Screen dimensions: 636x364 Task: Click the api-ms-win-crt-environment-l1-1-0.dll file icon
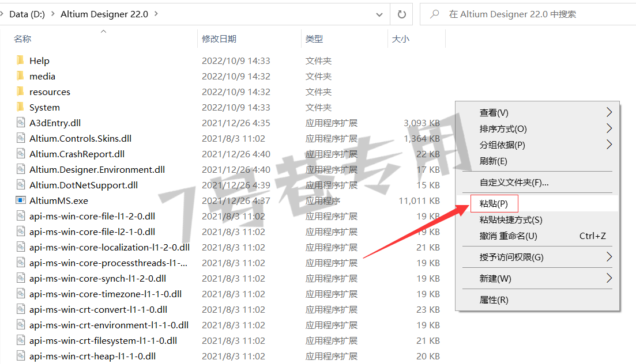click(21, 325)
